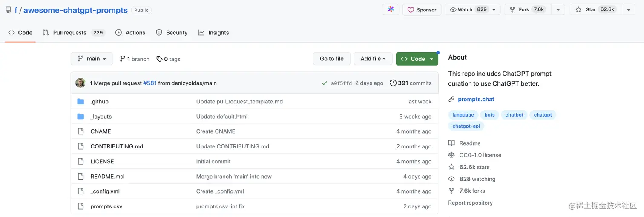
Task: Switch to the Actions tab
Action: 130,33
